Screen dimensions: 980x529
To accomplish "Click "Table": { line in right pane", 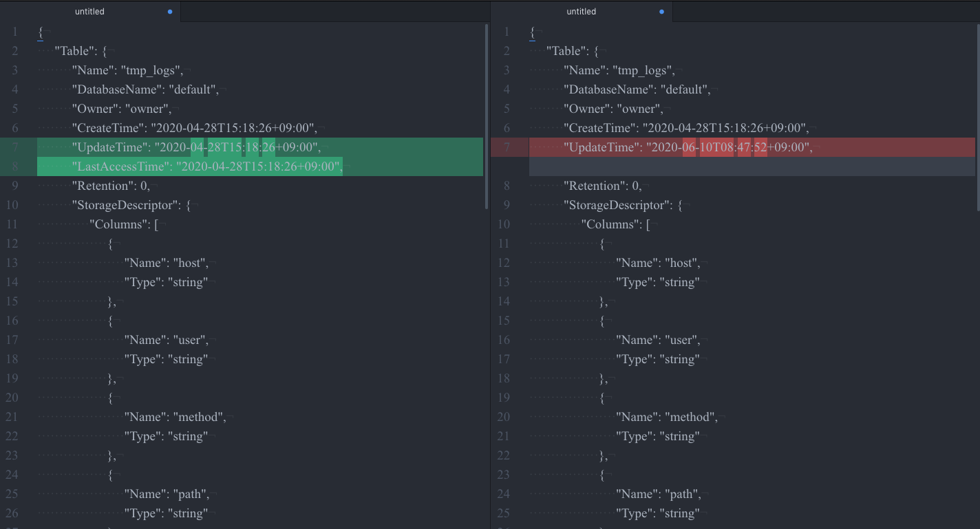I will (573, 51).
